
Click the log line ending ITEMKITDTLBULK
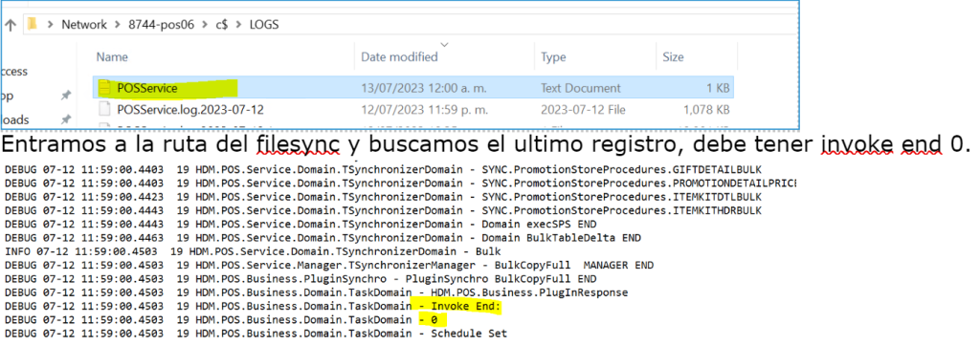click(x=383, y=197)
